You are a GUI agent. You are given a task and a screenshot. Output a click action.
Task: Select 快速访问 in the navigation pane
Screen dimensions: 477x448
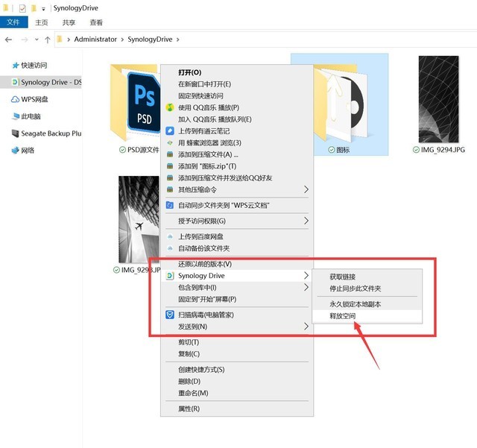point(34,65)
